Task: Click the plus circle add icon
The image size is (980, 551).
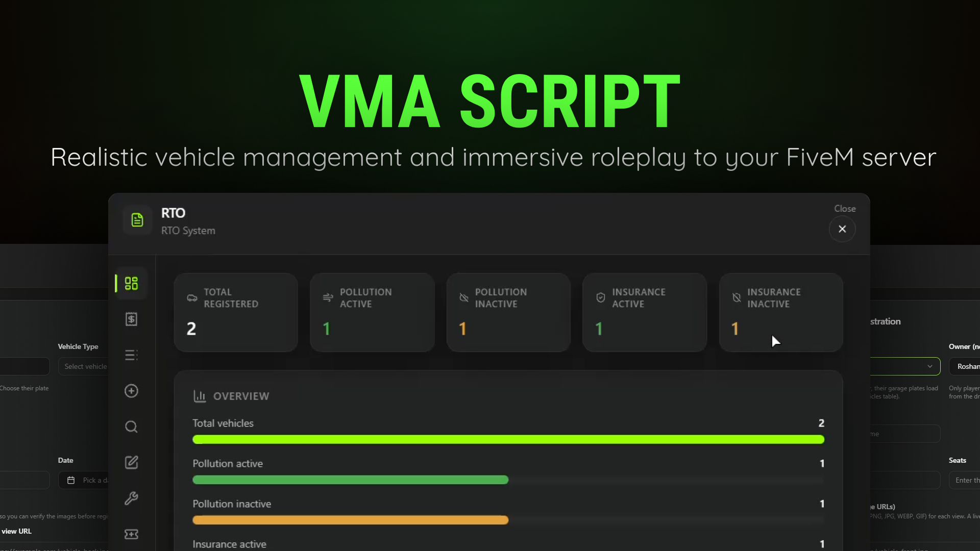Action: click(131, 391)
